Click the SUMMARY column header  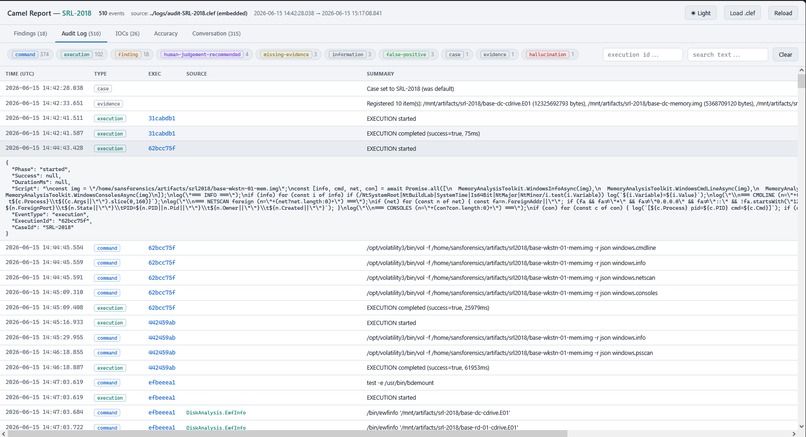[x=380, y=74]
